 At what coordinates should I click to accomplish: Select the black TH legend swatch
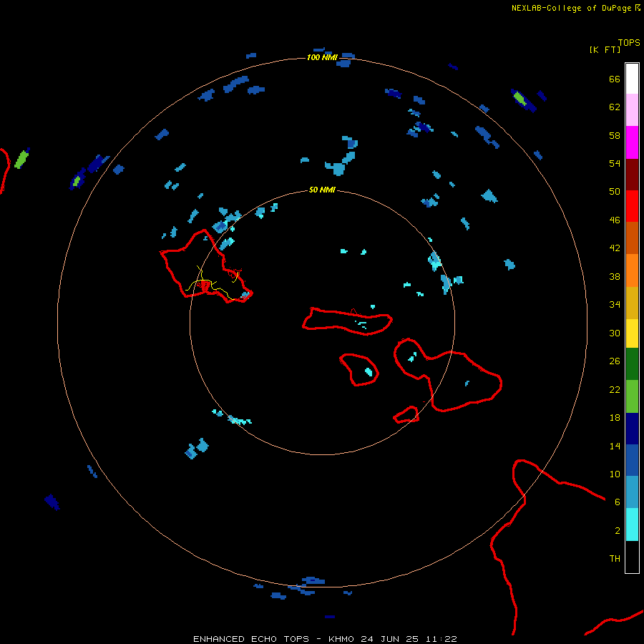pyautogui.click(x=632, y=557)
